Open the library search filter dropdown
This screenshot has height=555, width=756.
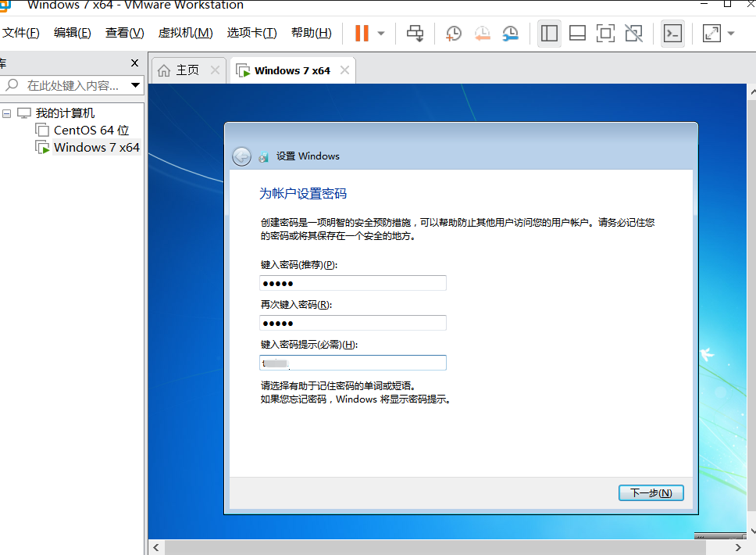[x=134, y=85]
